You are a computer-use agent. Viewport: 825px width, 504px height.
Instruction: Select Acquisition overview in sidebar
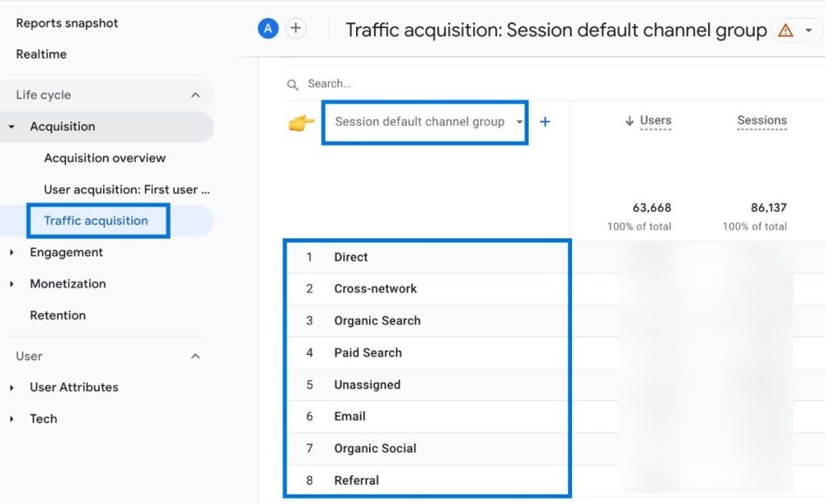coord(105,158)
